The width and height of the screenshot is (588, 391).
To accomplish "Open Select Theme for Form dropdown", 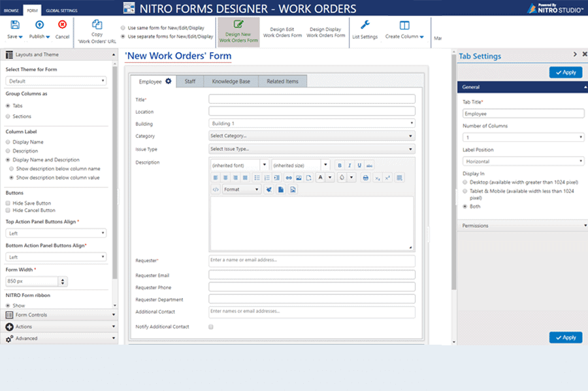I will tap(56, 81).
